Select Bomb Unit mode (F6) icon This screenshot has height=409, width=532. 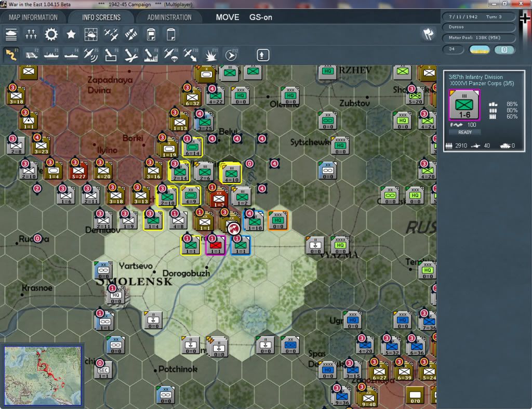[x=111, y=55]
